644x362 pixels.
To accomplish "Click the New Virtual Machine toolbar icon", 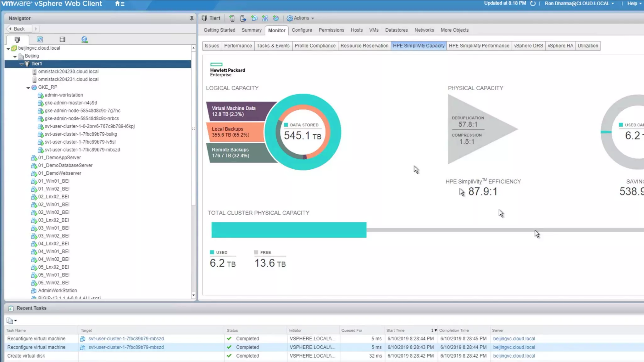I will coord(254,18).
